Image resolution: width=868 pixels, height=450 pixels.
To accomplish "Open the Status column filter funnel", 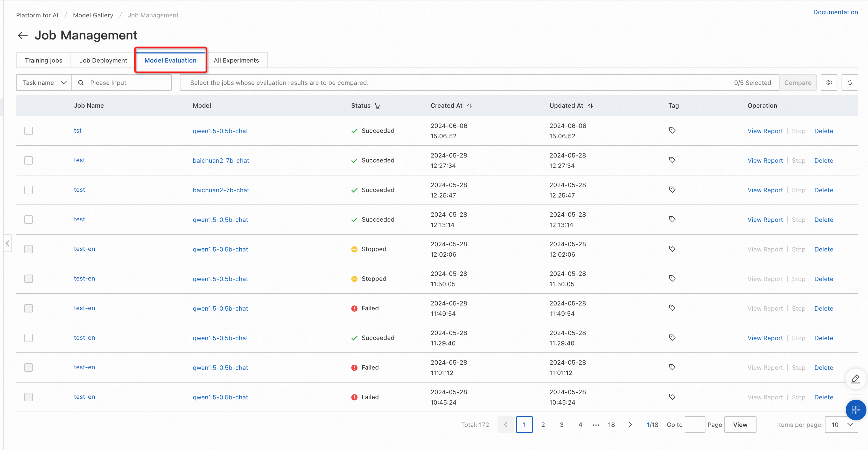I will click(x=378, y=106).
